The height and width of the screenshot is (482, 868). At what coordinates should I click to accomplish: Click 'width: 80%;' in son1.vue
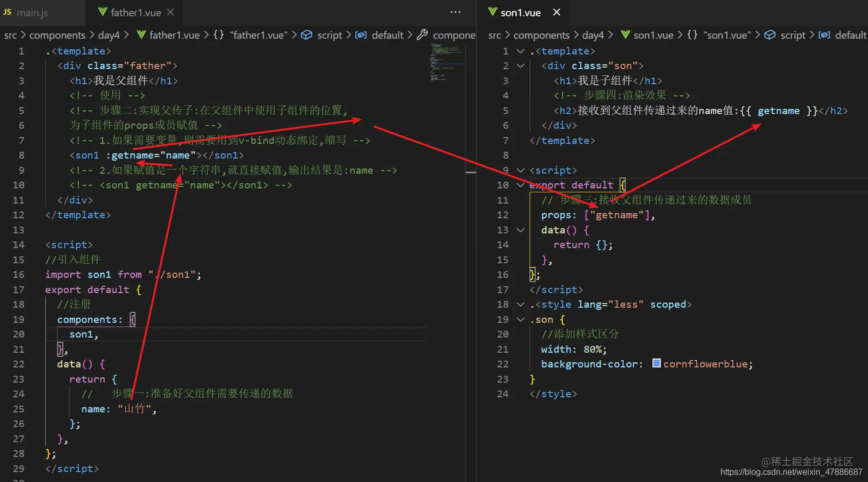(x=573, y=349)
